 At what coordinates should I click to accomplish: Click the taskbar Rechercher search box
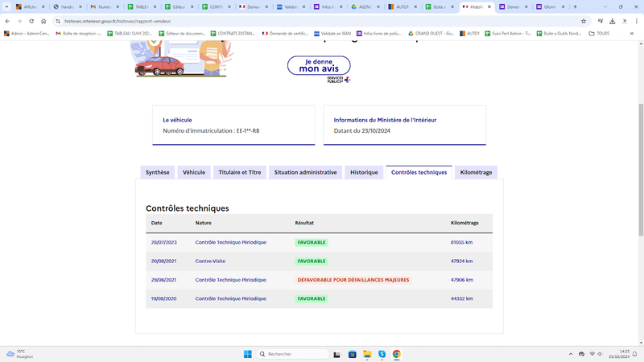293,354
